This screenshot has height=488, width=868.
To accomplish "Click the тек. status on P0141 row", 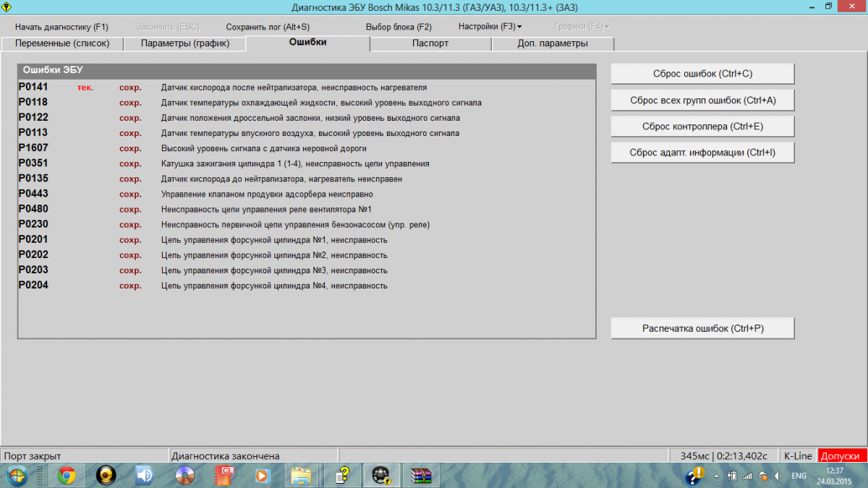I will pyautogui.click(x=85, y=87).
